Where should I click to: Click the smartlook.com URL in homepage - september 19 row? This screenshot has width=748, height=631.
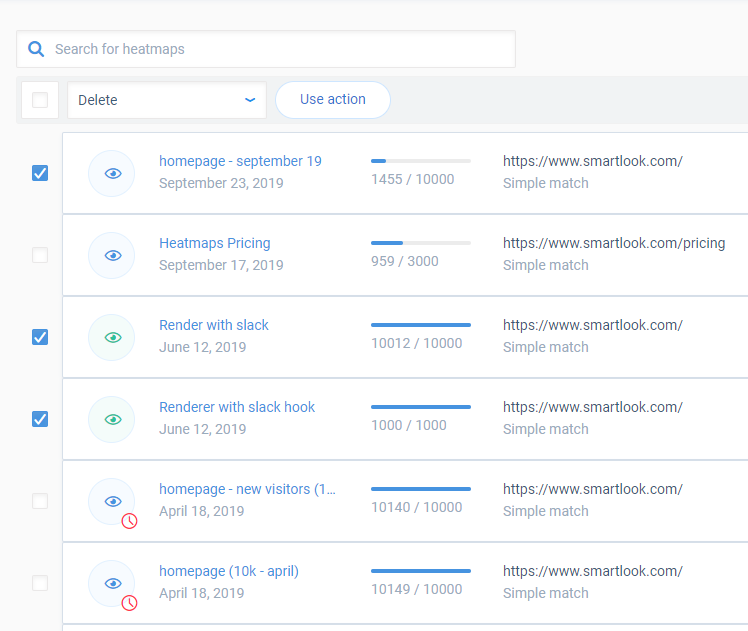point(593,161)
